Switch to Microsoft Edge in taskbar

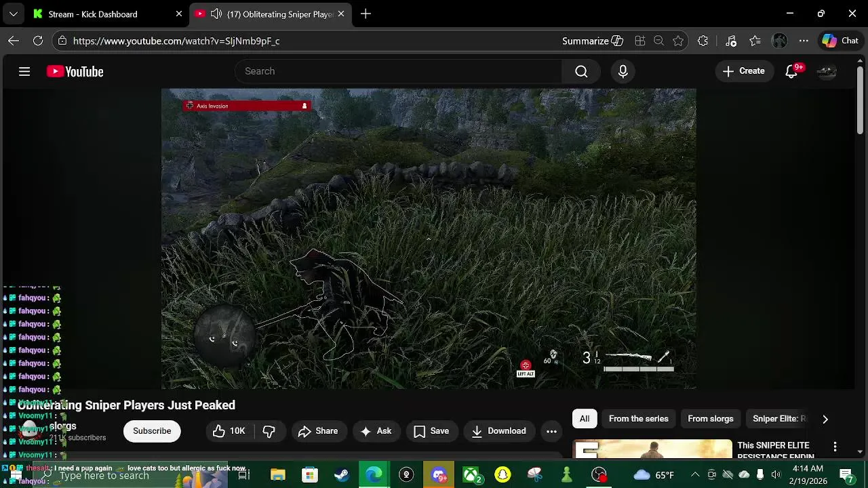[374, 475]
